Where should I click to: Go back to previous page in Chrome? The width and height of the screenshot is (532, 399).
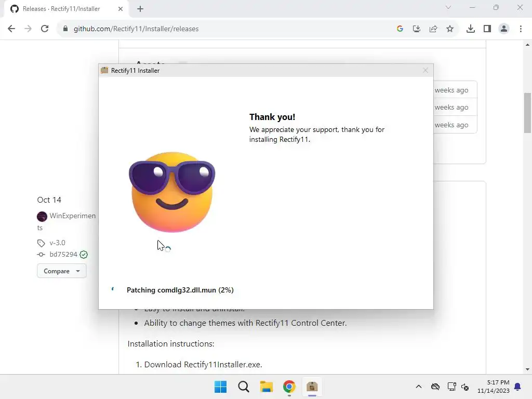[11, 29]
